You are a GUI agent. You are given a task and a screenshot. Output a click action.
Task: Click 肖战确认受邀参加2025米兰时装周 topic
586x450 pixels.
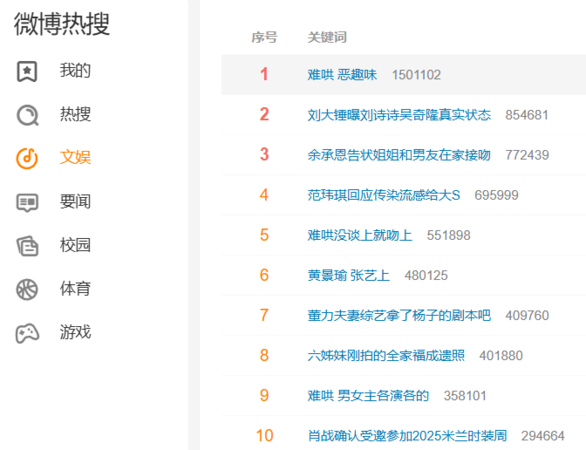pyautogui.click(x=407, y=436)
